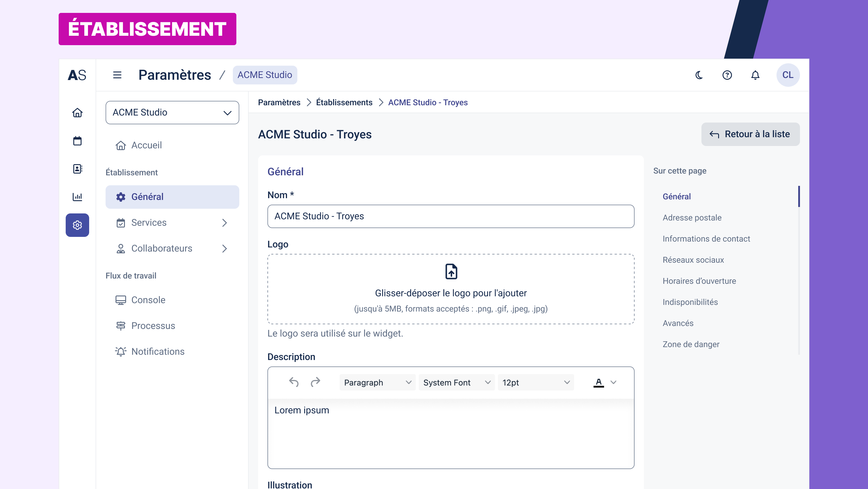Jump to Général in page outline

[x=676, y=197]
